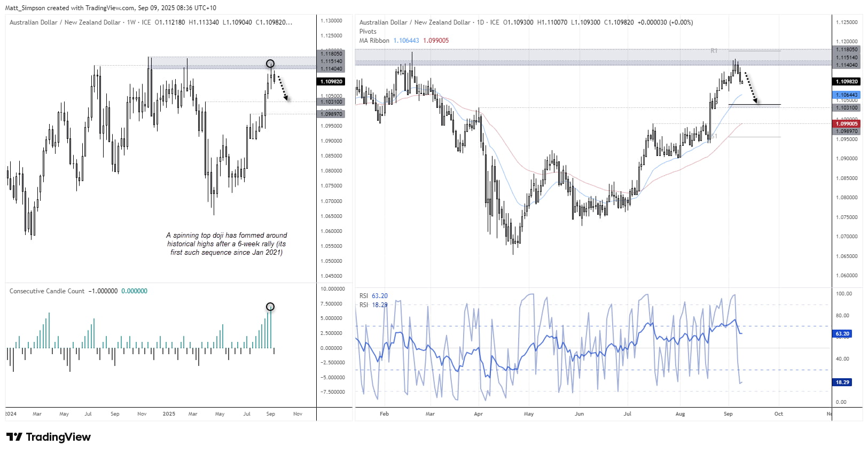The image size is (868, 453).
Task: Select the shaded resistance zone on the daily chart
Action: pyautogui.click(x=588, y=57)
